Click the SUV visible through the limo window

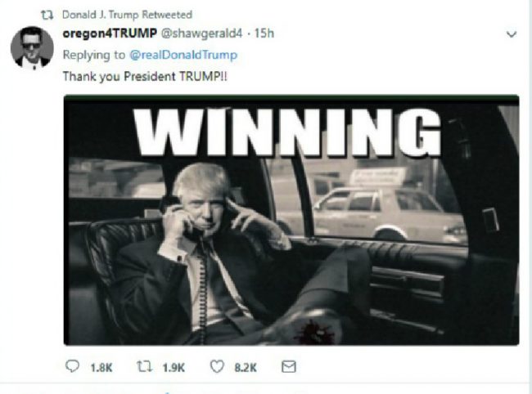(387, 213)
